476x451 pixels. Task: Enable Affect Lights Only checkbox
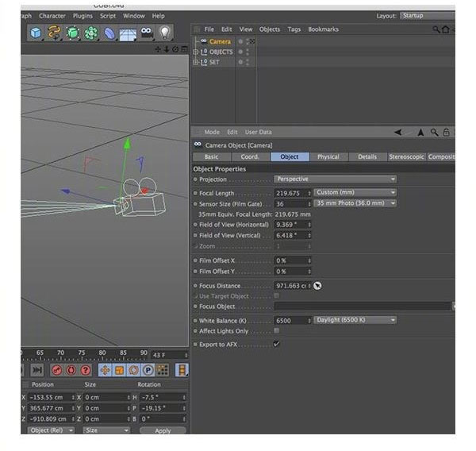(277, 330)
